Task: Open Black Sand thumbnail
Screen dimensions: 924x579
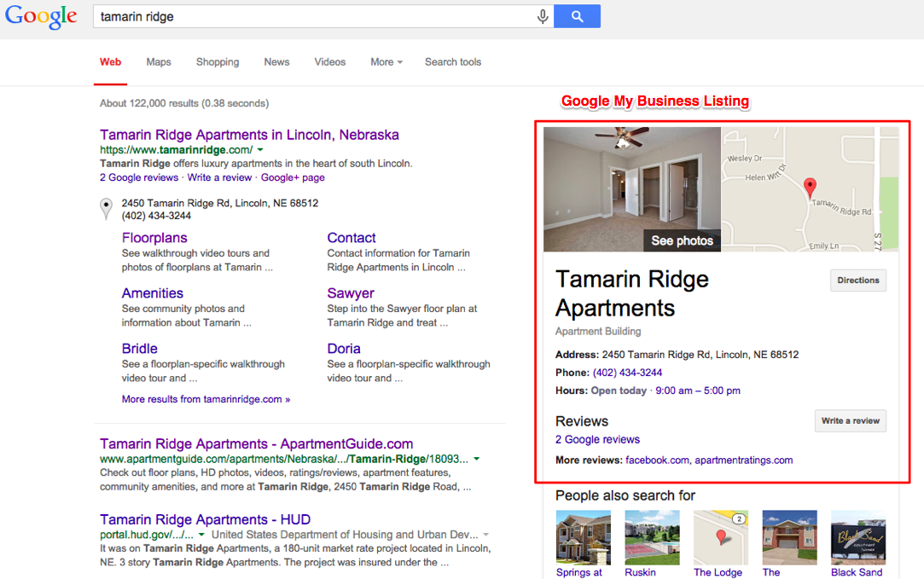Action: point(858,538)
